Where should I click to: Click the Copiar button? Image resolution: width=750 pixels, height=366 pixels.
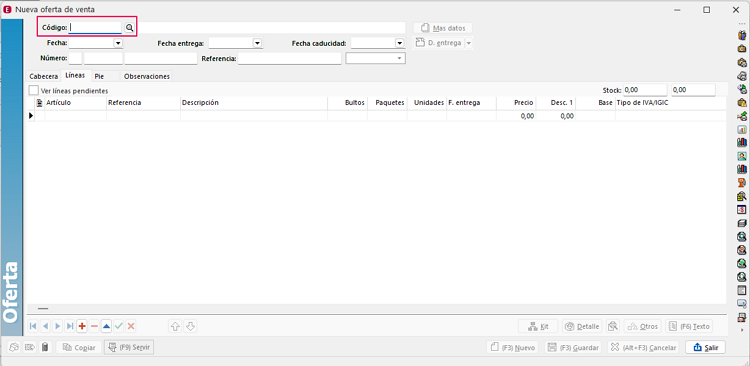coord(78,347)
